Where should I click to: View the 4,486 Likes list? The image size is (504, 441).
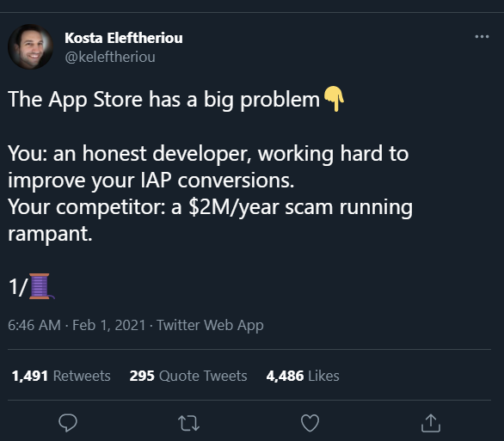[x=303, y=376]
